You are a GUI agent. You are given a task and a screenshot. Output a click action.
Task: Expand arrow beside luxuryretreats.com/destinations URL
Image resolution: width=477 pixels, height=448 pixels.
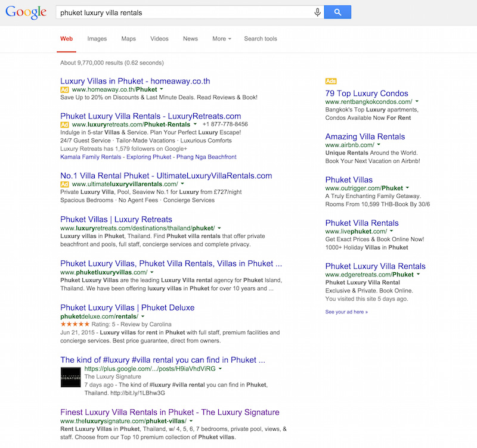(x=219, y=228)
